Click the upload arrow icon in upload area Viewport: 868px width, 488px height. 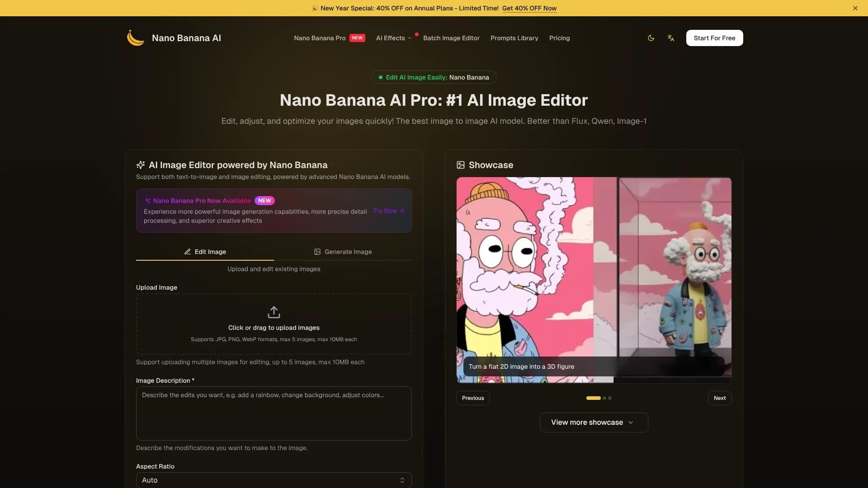(x=274, y=312)
